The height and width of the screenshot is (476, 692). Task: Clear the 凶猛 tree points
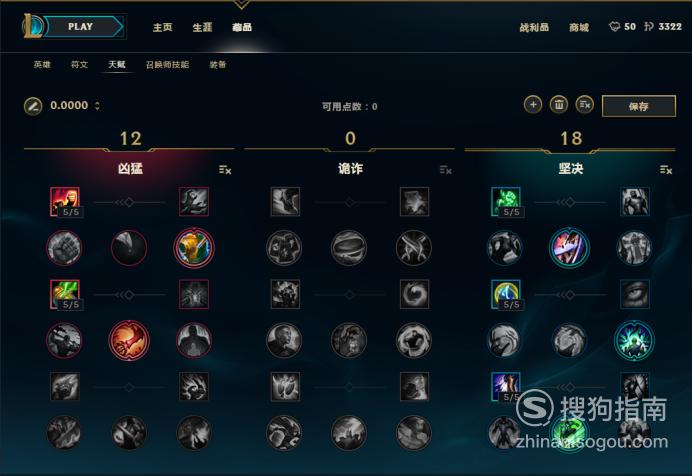pyautogui.click(x=225, y=170)
